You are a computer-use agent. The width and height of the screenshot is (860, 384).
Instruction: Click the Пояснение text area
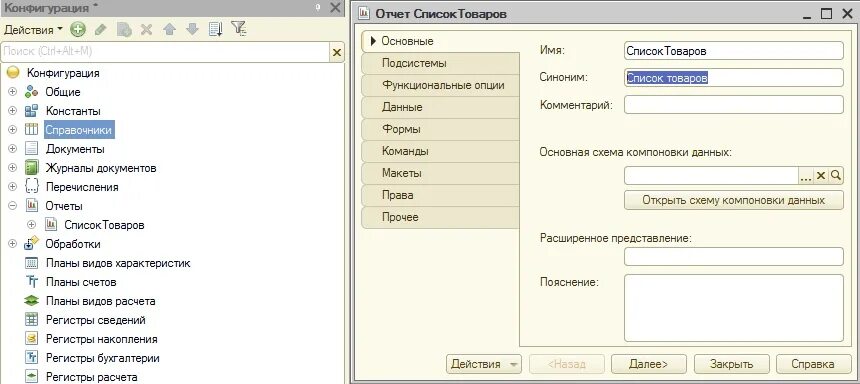click(x=734, y=308)
